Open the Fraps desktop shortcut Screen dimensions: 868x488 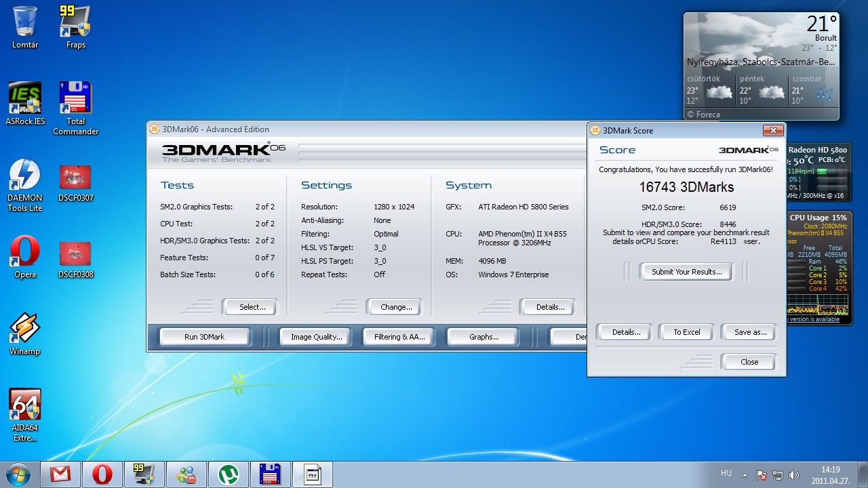[76, 27]
